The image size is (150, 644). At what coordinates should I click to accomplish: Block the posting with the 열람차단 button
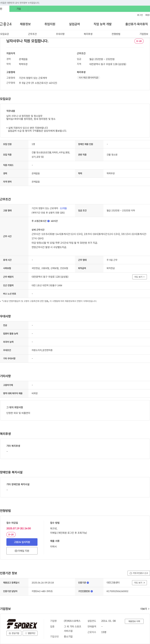[x=30, y=633]
